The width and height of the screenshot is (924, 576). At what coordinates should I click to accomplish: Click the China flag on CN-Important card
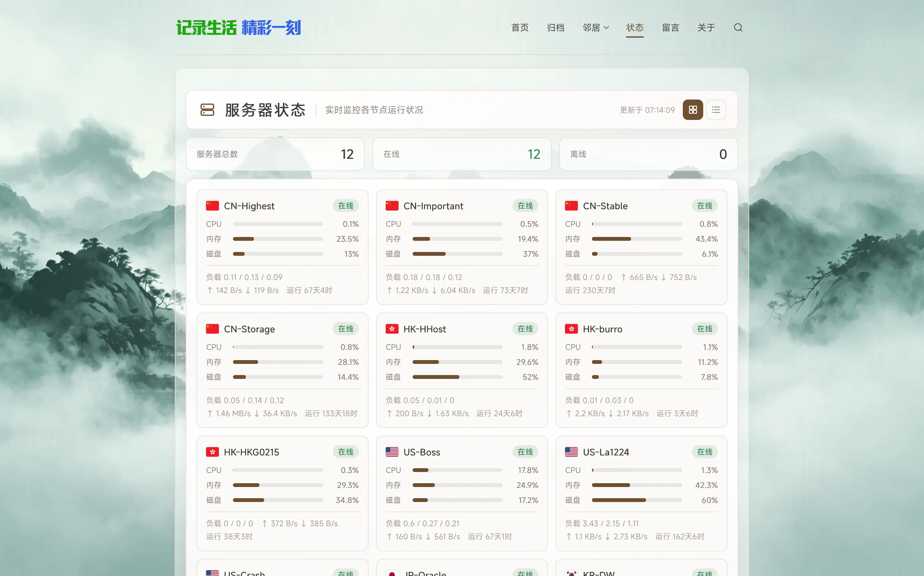392,206
